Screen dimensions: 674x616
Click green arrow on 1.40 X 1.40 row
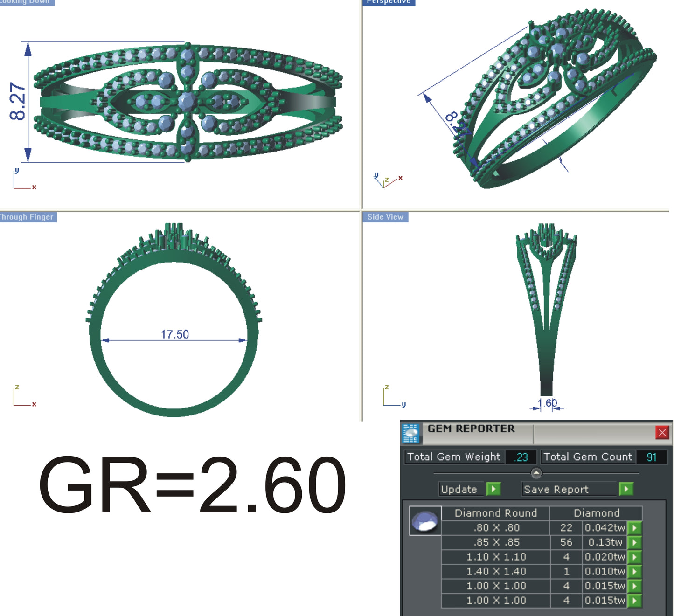click(x=634, y=571)
